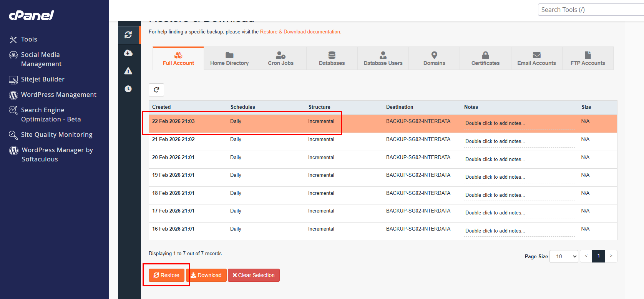Viewport: 644px width, 299px height.
Task: Switch to the Databases tab
Action: [x=332, y=58]
